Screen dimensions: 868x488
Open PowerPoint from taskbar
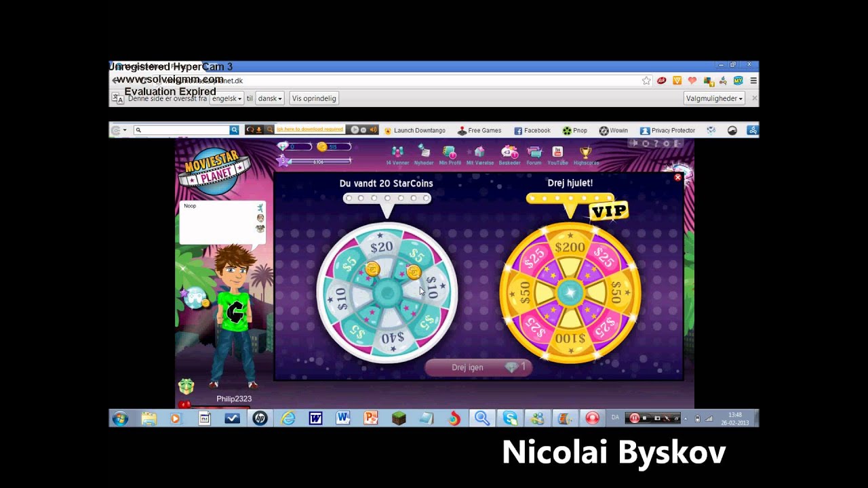click(371, 418)
